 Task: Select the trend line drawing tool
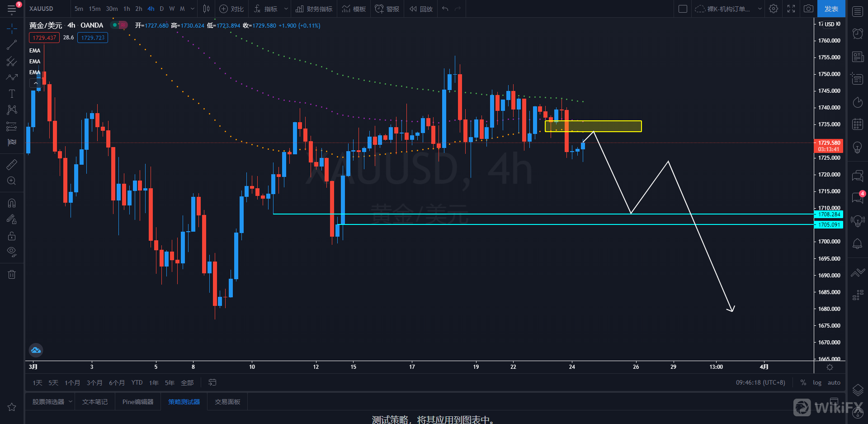12,45
